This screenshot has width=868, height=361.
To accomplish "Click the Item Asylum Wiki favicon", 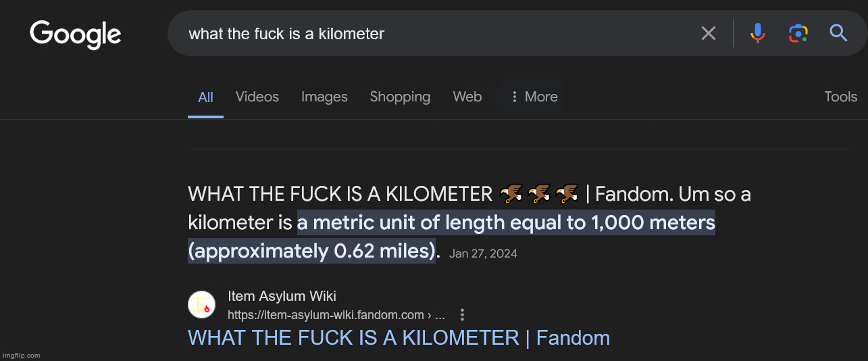I will [x=201, y=305].
